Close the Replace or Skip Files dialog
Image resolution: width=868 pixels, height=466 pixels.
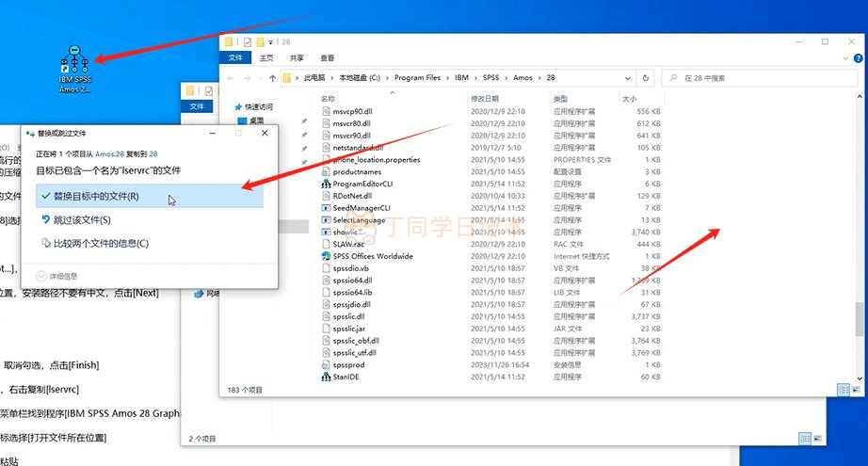tap(265, 133)
